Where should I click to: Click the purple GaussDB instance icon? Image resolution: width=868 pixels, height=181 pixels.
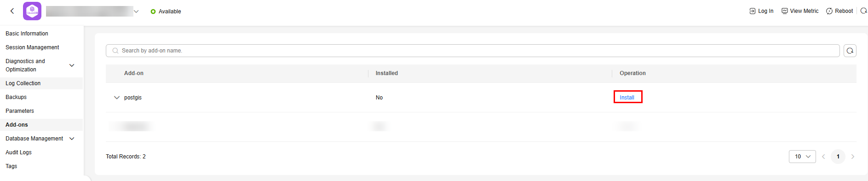(32, 11)
